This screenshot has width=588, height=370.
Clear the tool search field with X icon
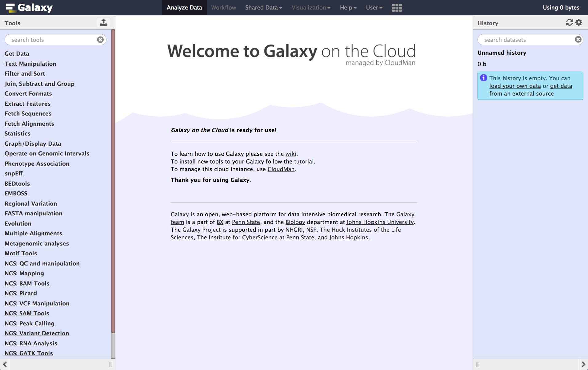point(100,40)
